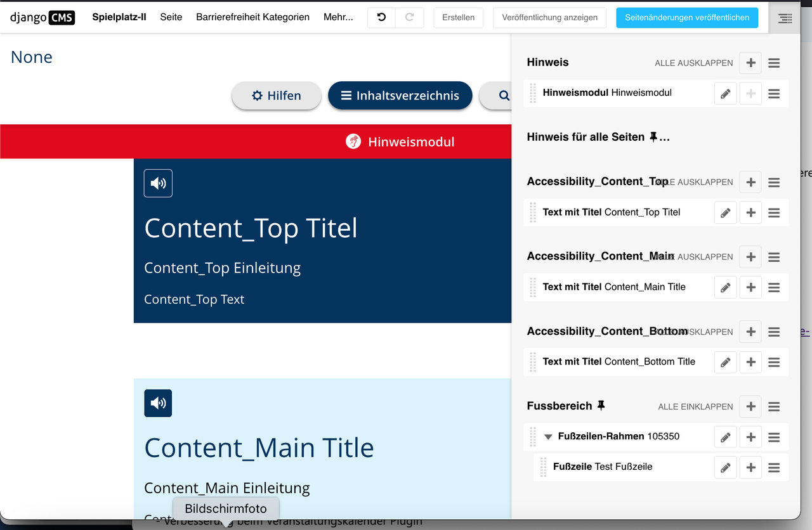Image resolution: width=812 pixels, height=530 pixels.
Task: Open Accessibility_Content_Bottom placeholder menu
Action: point(774,332)
